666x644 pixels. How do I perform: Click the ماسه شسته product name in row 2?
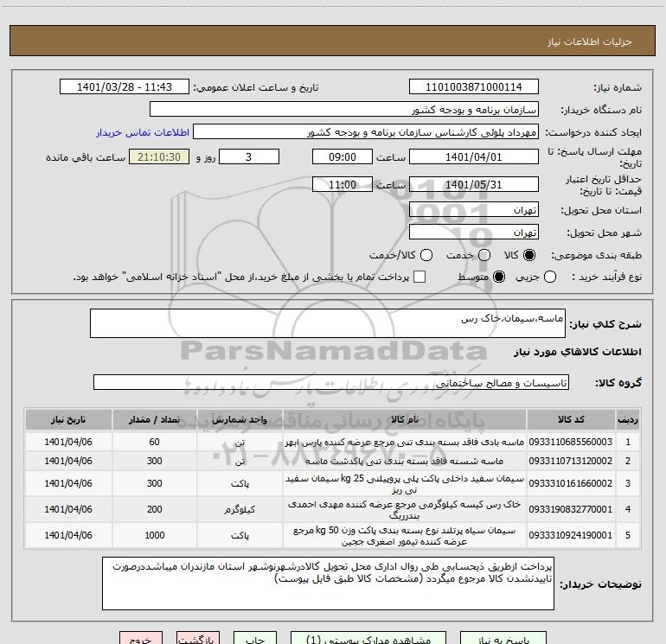tap(405, 461)
